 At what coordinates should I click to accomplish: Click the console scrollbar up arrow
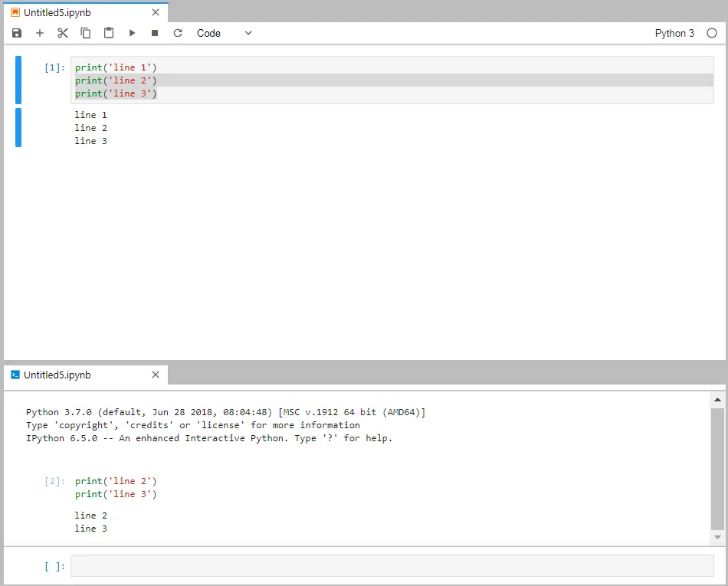pyautogui.click(x=717, y=400)
